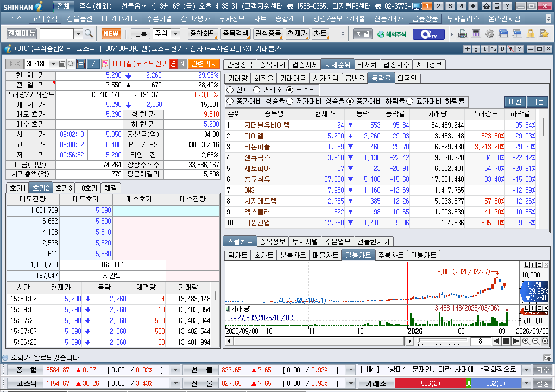Open the printer icon in main toolbar
Viewport: 555px width, 392px height.
pyautogui.click(x=462, y=34)
